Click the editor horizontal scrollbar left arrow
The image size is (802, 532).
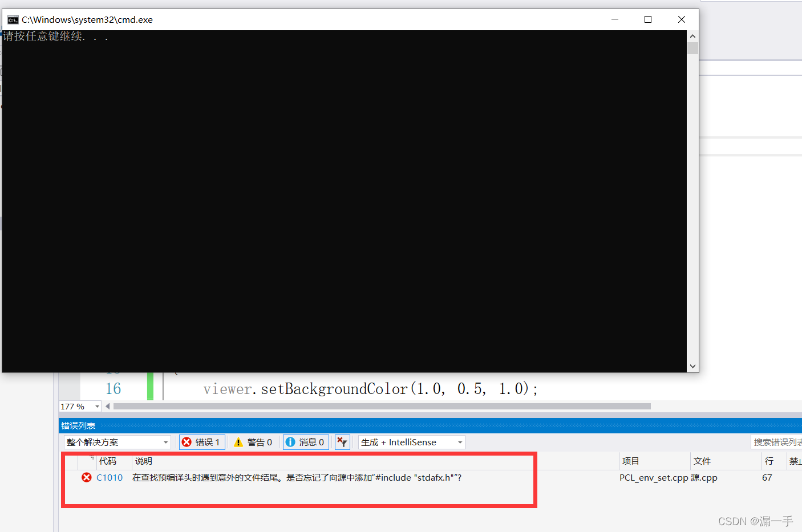coord(108,407)
